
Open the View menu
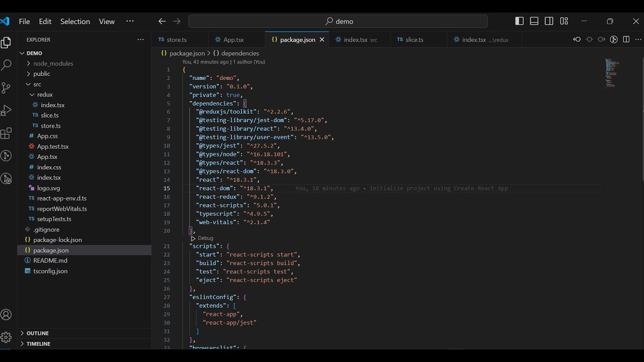tap(107, 21)
